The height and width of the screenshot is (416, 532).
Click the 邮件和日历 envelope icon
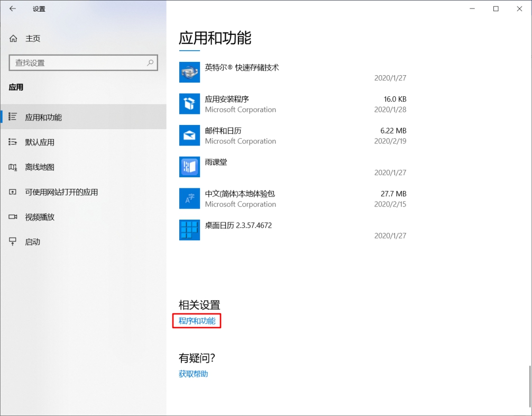189,135
